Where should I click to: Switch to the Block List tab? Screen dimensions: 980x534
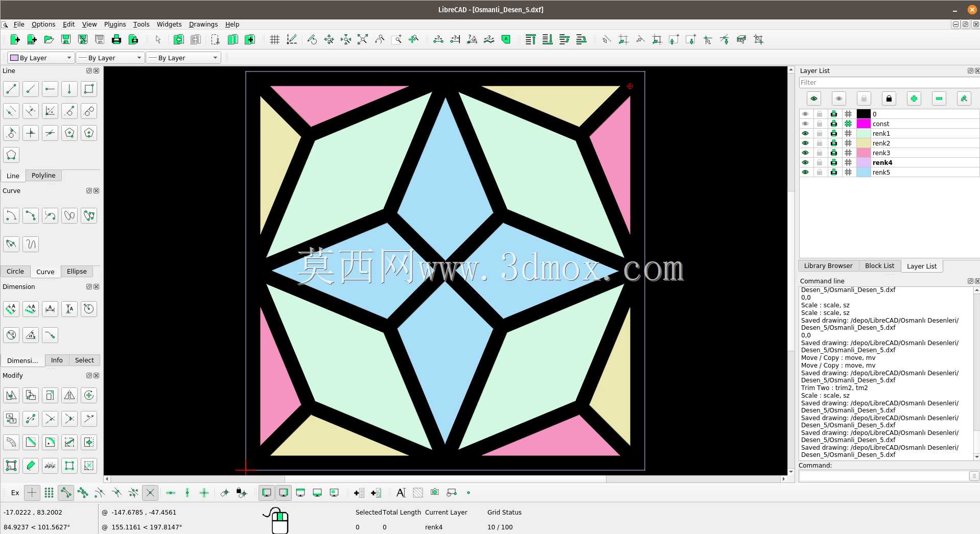point(879,265)
